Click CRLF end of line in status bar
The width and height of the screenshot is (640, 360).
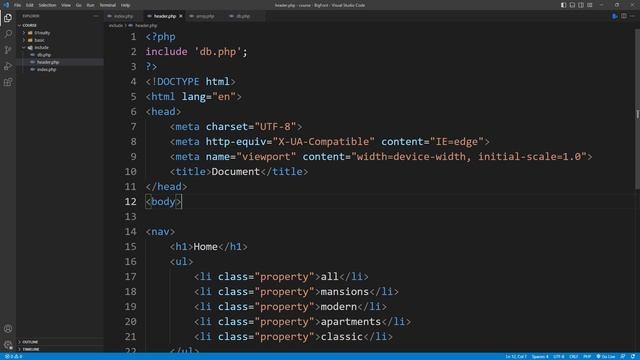point(574,356)
